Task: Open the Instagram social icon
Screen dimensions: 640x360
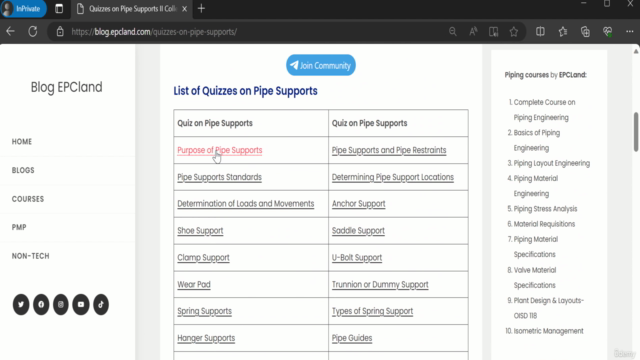Action: (x=61, y=304)
